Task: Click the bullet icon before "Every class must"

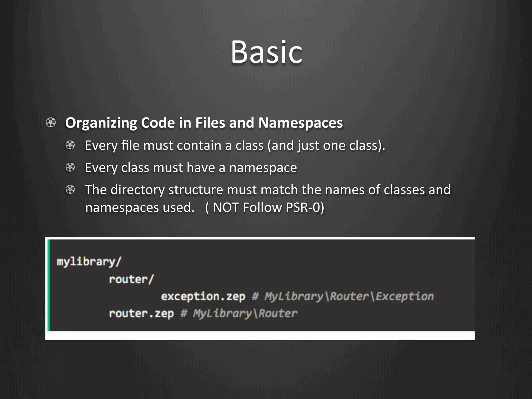Action: click(70, 167)
